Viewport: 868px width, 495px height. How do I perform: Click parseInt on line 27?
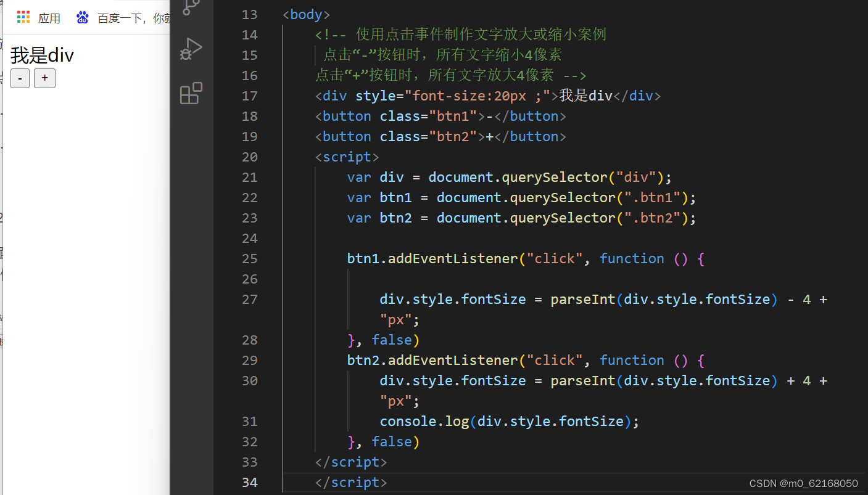(x=582, y=299)
